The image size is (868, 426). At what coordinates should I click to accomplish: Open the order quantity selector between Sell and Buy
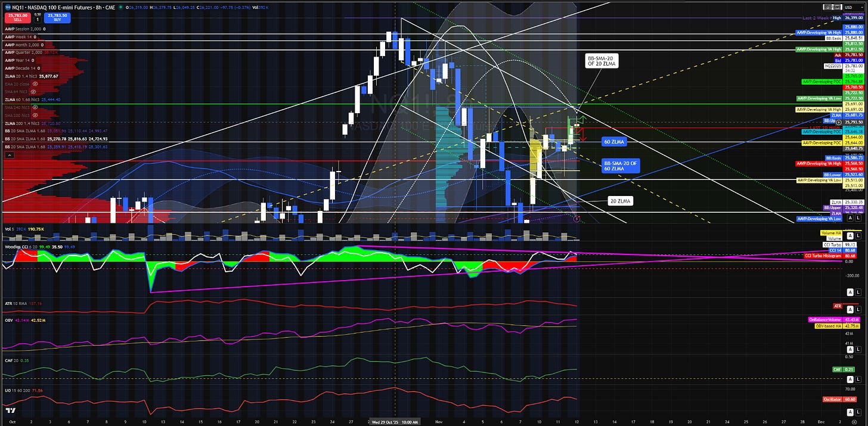click(38, 20)
